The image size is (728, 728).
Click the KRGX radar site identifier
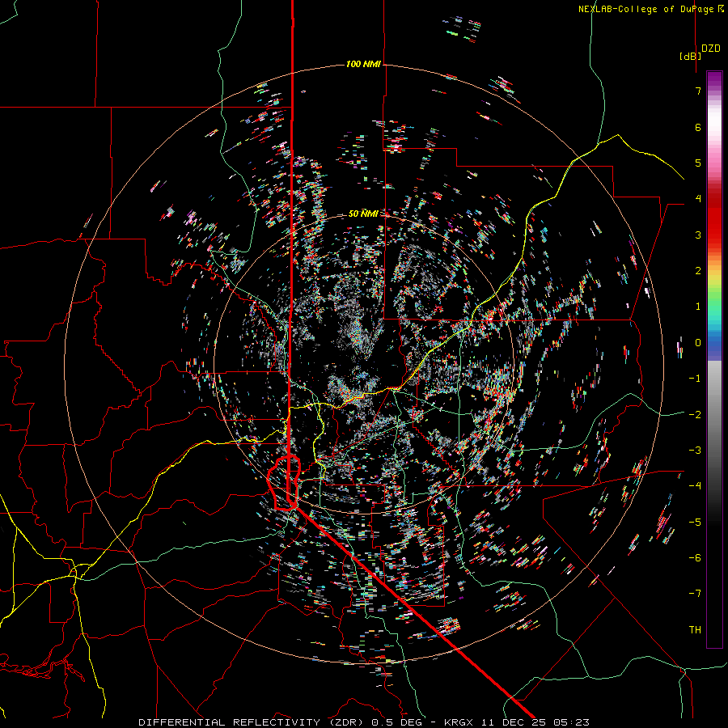[x=459, y=722]
